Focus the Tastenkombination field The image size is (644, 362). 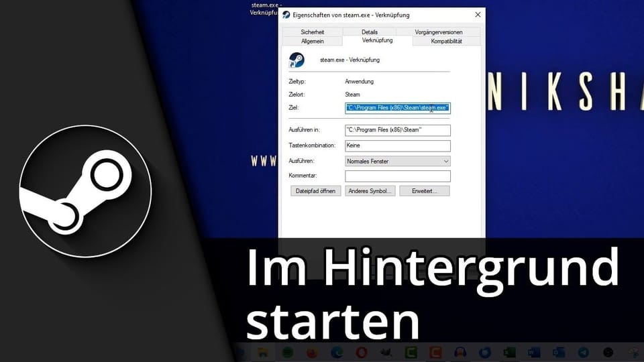click(398, 145)
